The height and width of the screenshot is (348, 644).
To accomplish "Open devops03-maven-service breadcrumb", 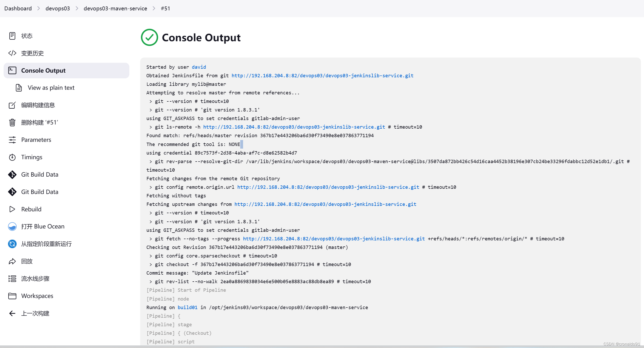I will (x=115, y=8).
